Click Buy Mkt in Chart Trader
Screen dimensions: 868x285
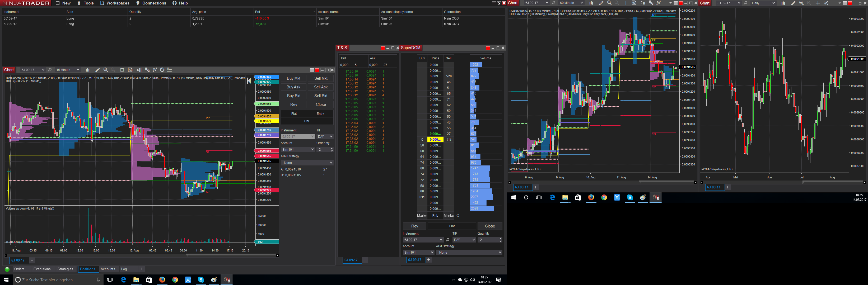pos(293,78)
